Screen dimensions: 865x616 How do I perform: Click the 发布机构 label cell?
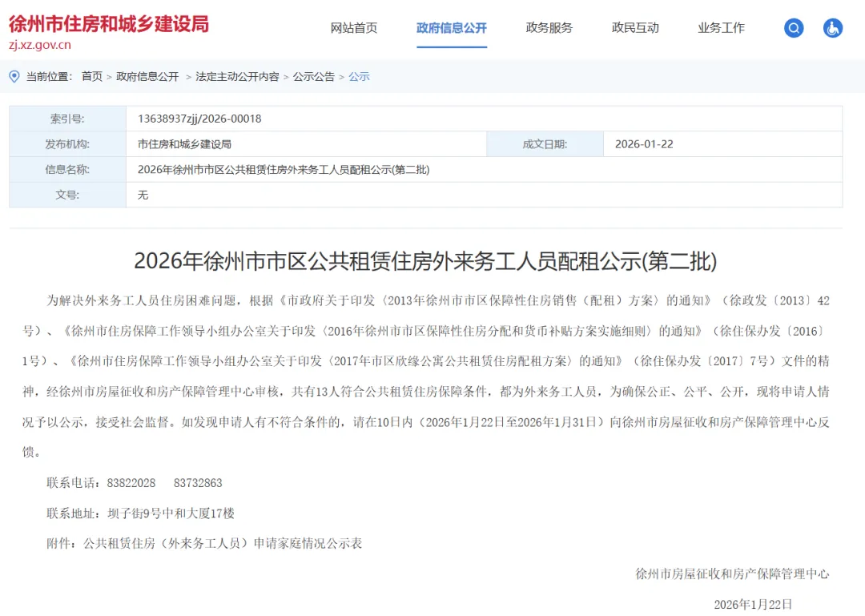point(67,144)
